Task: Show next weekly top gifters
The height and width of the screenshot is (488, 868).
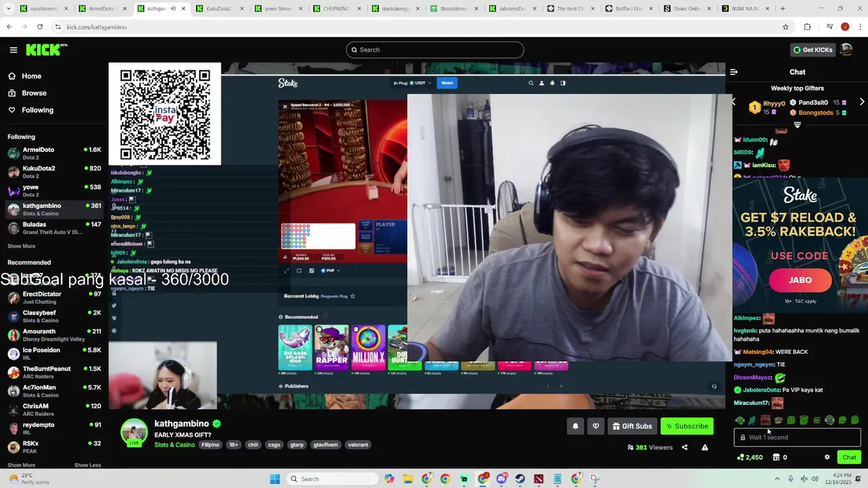Action: [862, 102]
